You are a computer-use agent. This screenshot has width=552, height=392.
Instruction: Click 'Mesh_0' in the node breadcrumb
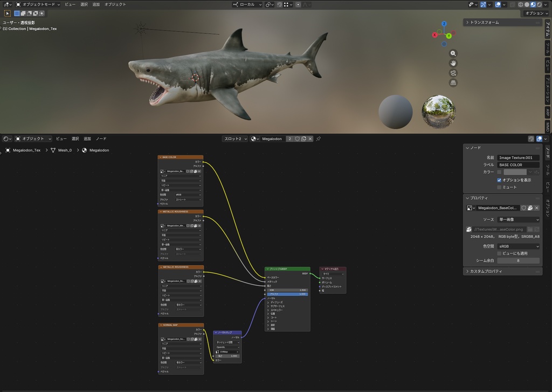(65, 150)
